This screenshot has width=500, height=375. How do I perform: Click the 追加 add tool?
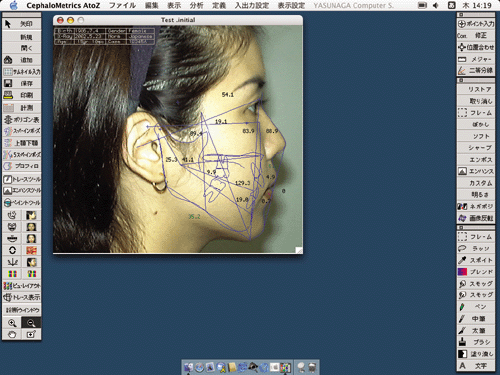(22, 60)
